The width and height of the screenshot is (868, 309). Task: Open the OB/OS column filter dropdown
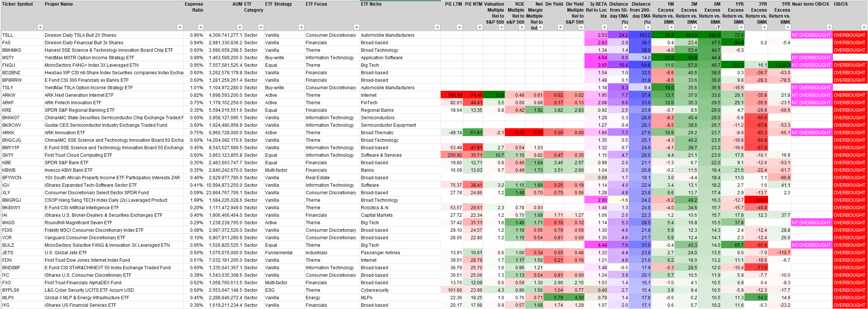click(x=864, y=27)
